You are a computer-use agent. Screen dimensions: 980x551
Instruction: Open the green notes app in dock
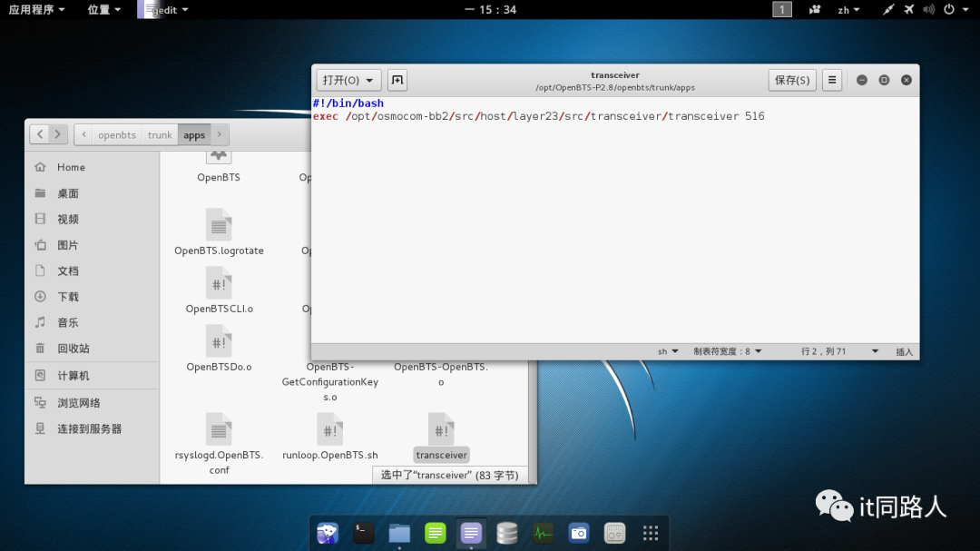[x=435, y=533]
